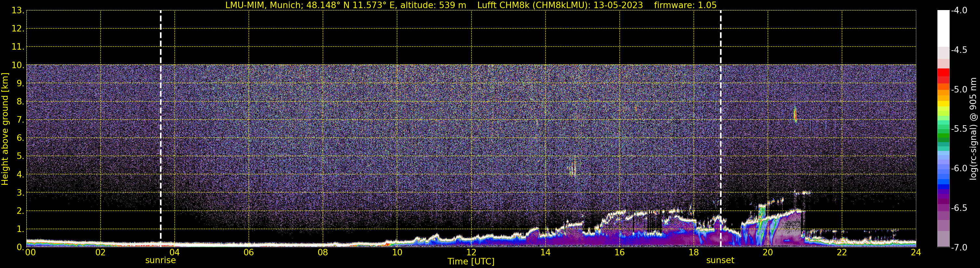
Task: Click the time axis tick label '14'
Action: coord(545,252)
